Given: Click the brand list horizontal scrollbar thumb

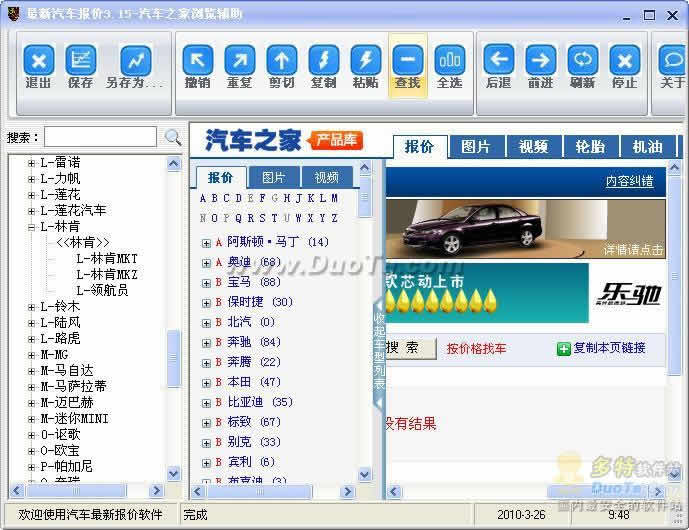Looking at the screenshot, I should pyautogui.click(x=260, y=491).
